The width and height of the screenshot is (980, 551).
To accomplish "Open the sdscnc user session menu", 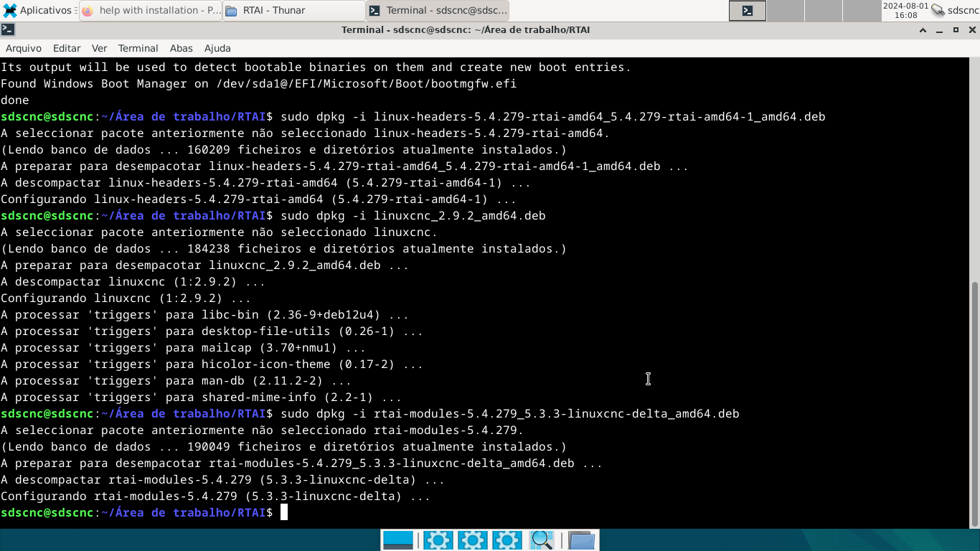I will coord(963,10).
